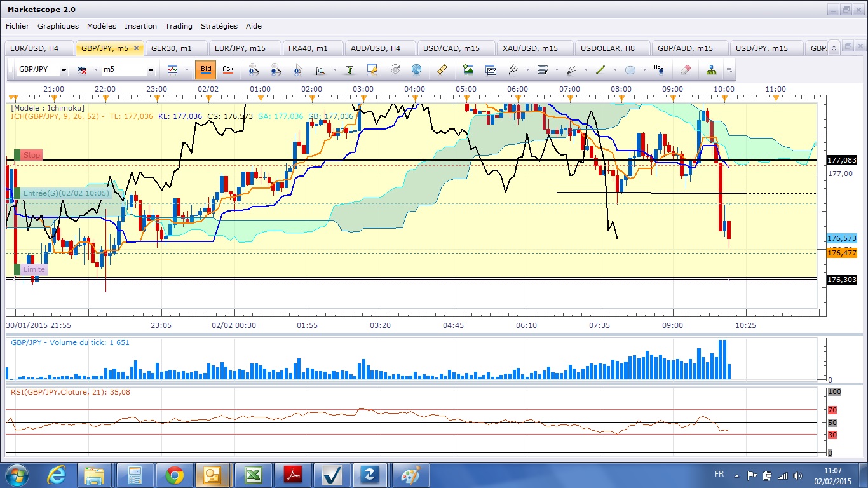Switch to the XAU/USD, m15 tab
This screenshot has height=488, width=868.
coord(534,48)
